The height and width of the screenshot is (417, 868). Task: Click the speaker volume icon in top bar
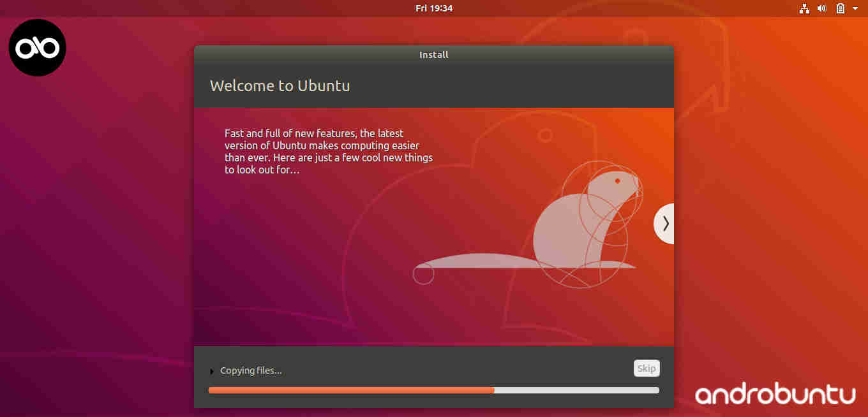[822, 8]
